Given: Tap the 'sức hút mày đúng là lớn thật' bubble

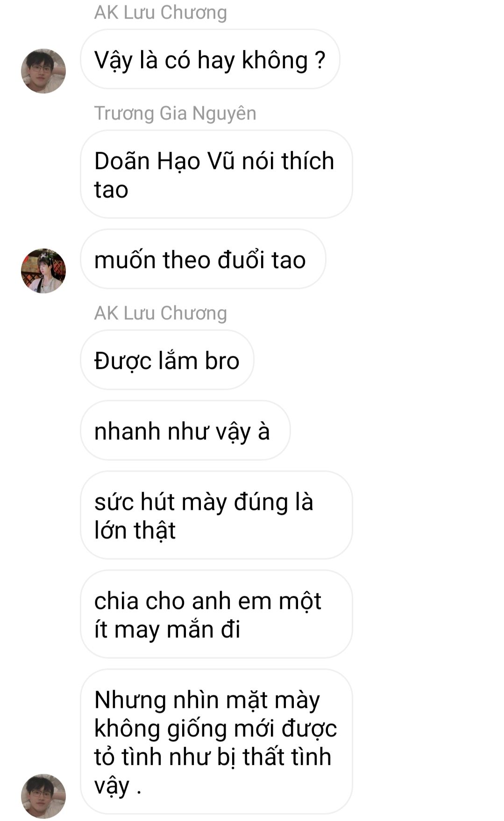Looking at the screenshot, I should tap(216, 515).
